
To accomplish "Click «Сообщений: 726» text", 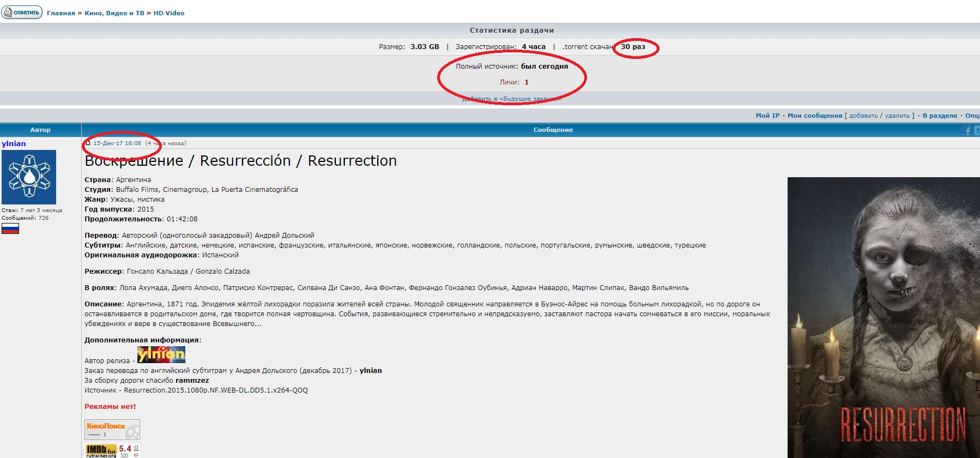I will (x=25, y=218).
